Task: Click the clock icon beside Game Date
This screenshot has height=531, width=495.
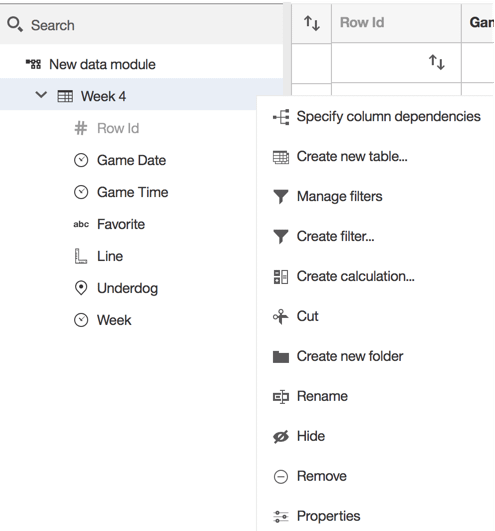Action: pyautogui.click(x=81, y=160)
